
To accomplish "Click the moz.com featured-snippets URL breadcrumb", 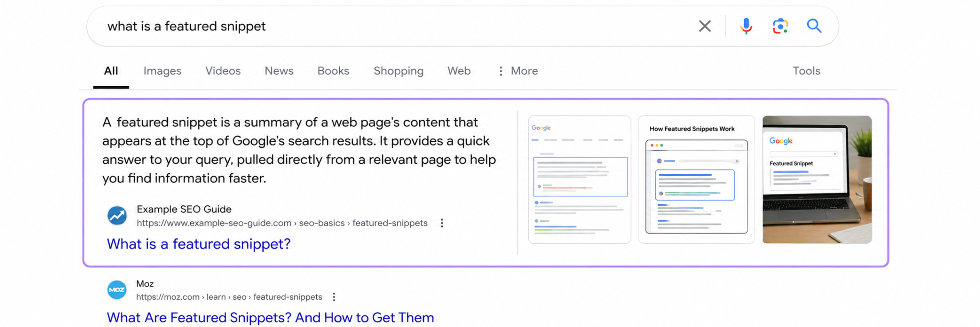I will pyautogui.click(x=229, y=297).
